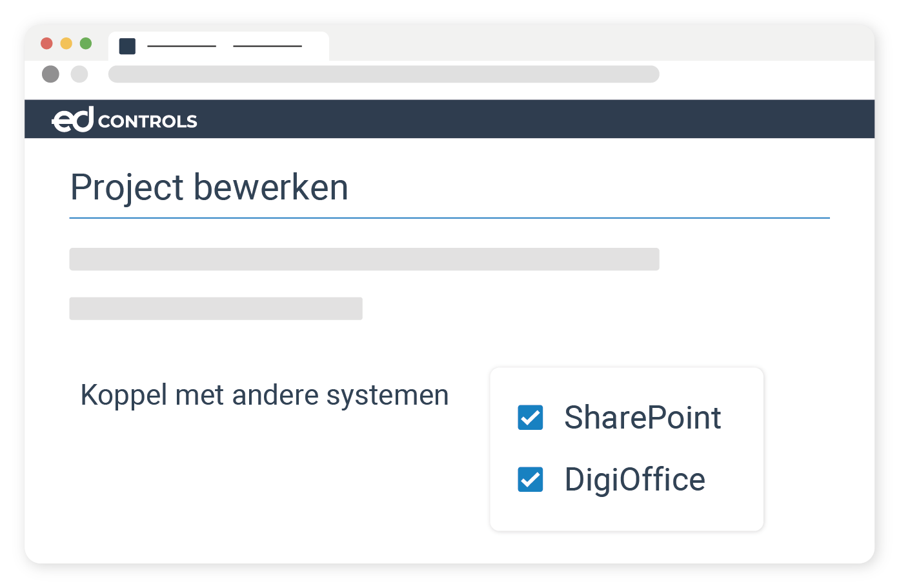This screenshot has height=588, width=899.
Task: Uncheck the DigiOffice checkbox
Action: pos(530,480)
